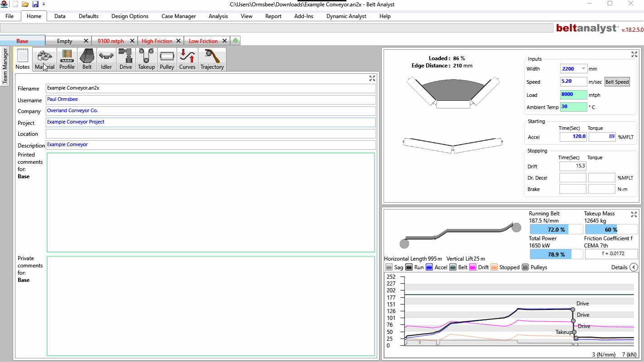Maximize the tension chart panel

[634, 214]
